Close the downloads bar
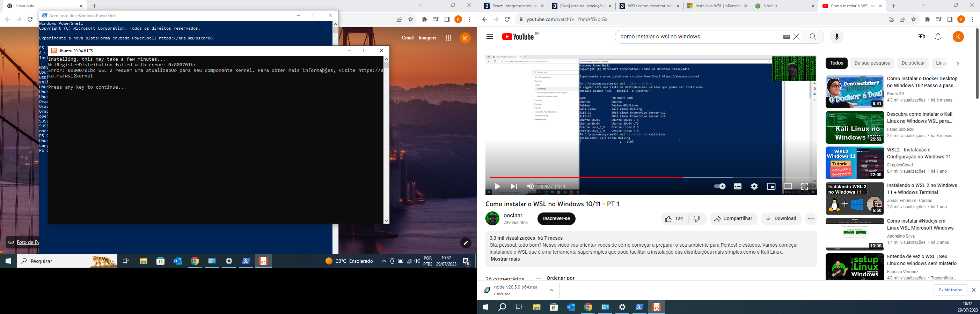980x314 pixels. click(973, 290)
